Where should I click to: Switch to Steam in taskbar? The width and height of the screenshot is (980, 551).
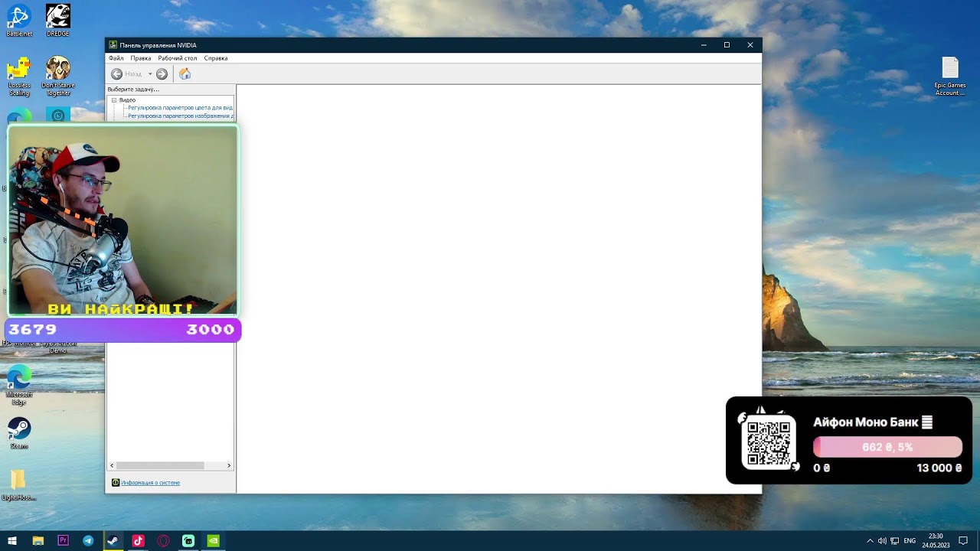(113, 541)
